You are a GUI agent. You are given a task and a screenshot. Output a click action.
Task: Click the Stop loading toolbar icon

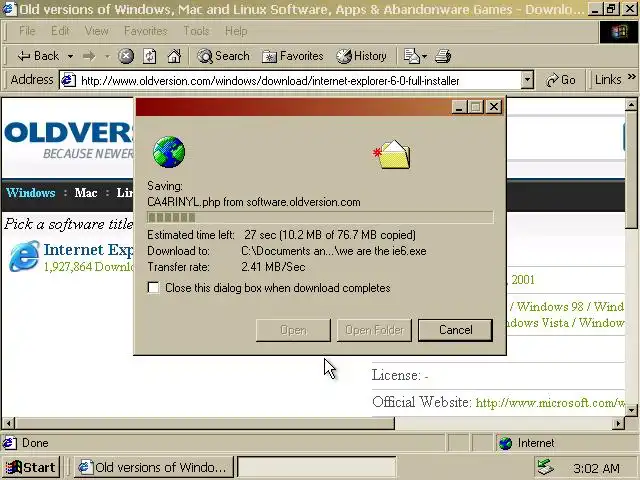[x=126, y=56]
